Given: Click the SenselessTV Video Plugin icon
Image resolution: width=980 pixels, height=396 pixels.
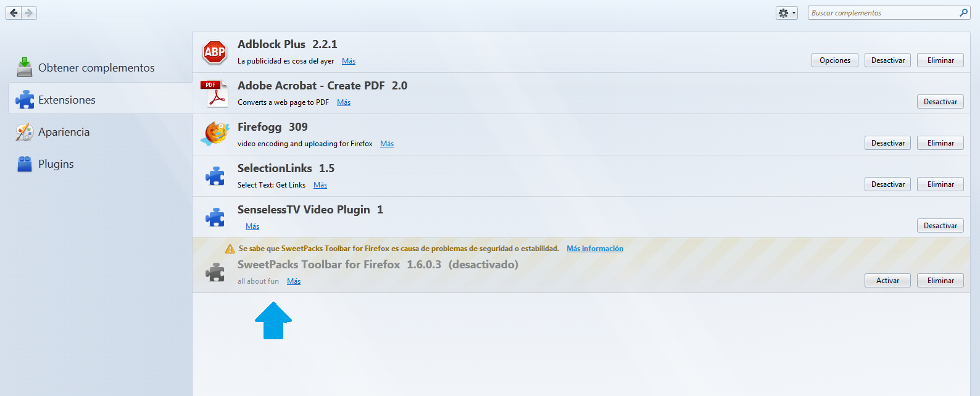Looking at the screenshot, I should point(215,218).
